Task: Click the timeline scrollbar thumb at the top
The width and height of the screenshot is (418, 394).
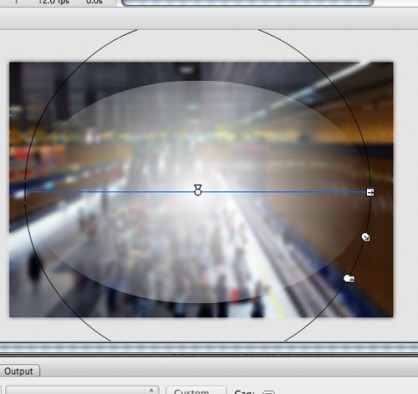Action: pyautogui.click(x=247, y=2)
